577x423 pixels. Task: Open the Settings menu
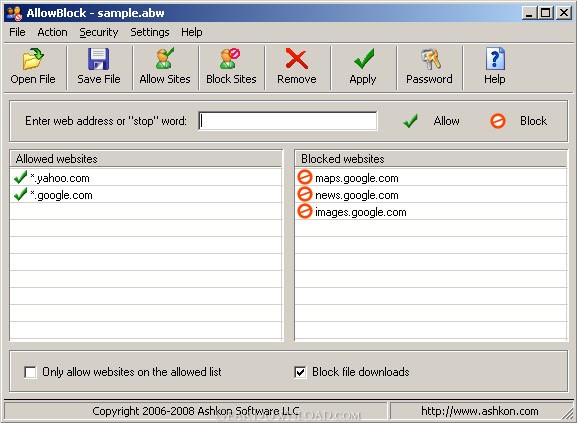click(x=150, y=32)
